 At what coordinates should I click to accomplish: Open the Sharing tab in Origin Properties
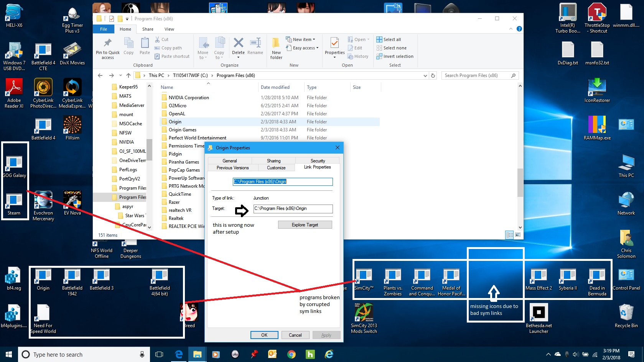point(273,161)
